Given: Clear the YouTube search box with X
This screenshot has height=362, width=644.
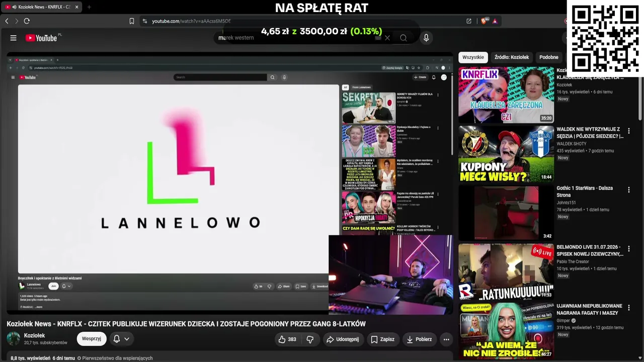Looking at the screenshot, I should [387, 38].
